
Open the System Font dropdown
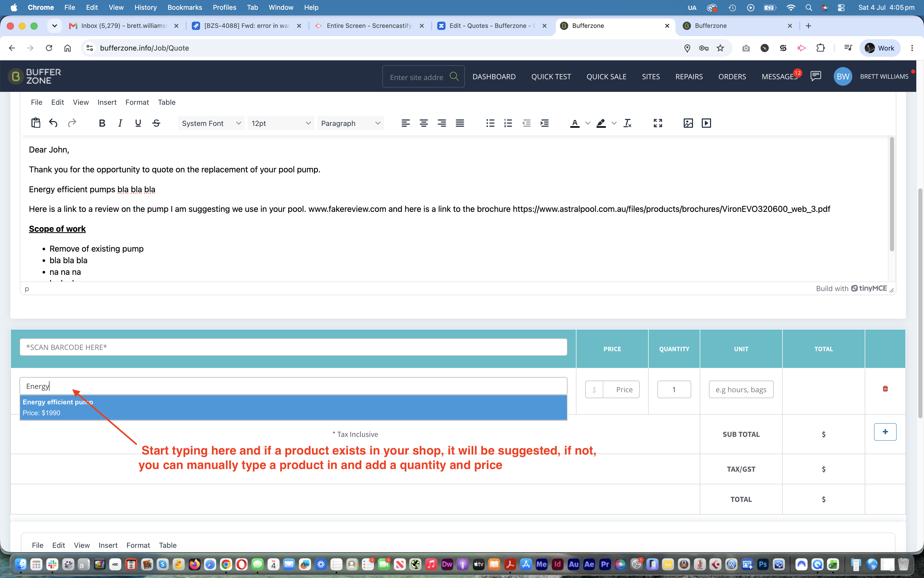[211, 123]
